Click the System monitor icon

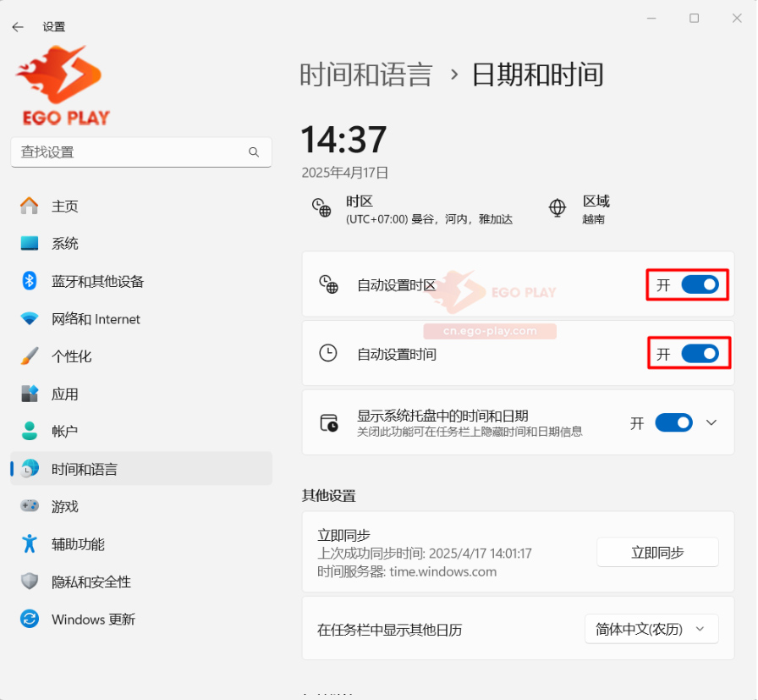[30, 243]
